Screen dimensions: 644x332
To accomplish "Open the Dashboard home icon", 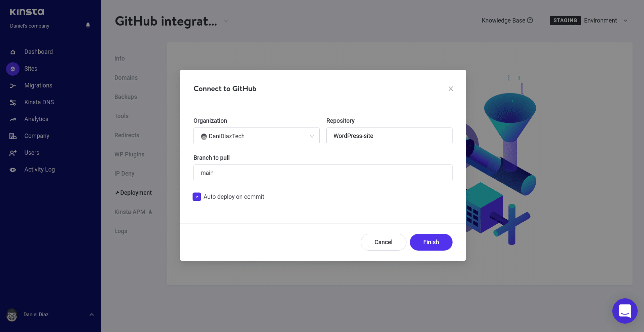I will point(13,52).
